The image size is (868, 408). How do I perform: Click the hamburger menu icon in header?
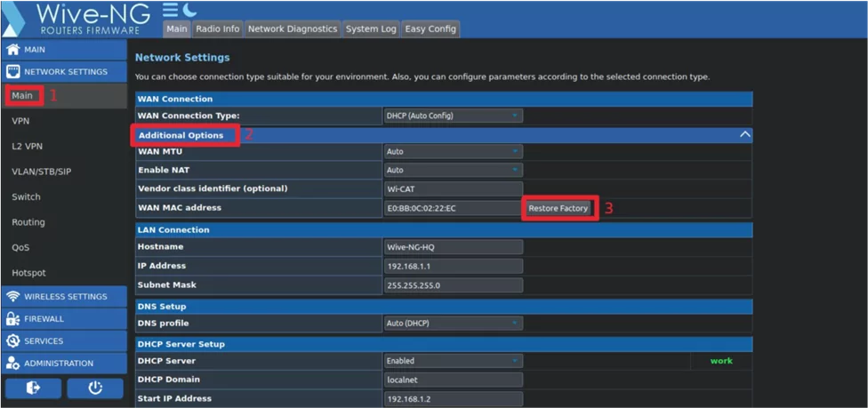171,10
